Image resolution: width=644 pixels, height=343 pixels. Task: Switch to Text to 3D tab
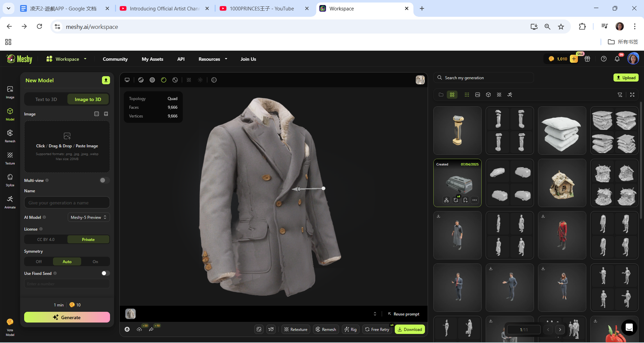point(46,99)
